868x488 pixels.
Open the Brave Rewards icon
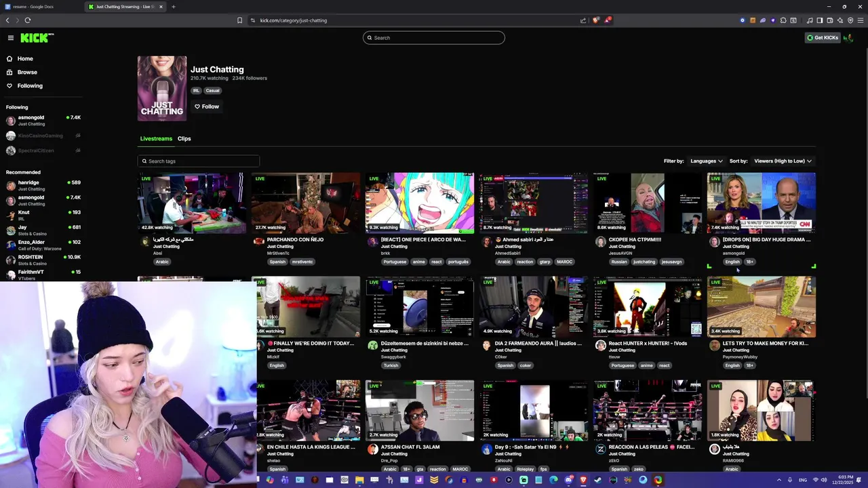608,20
